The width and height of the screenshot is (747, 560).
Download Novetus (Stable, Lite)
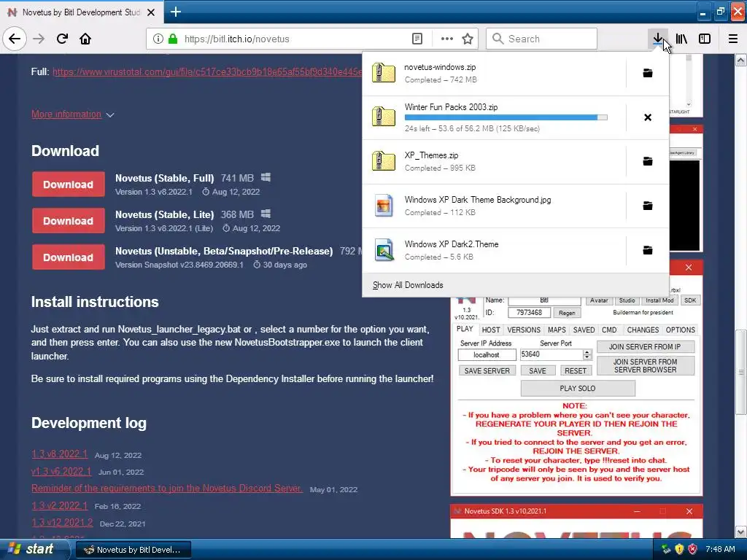[69, 220]
